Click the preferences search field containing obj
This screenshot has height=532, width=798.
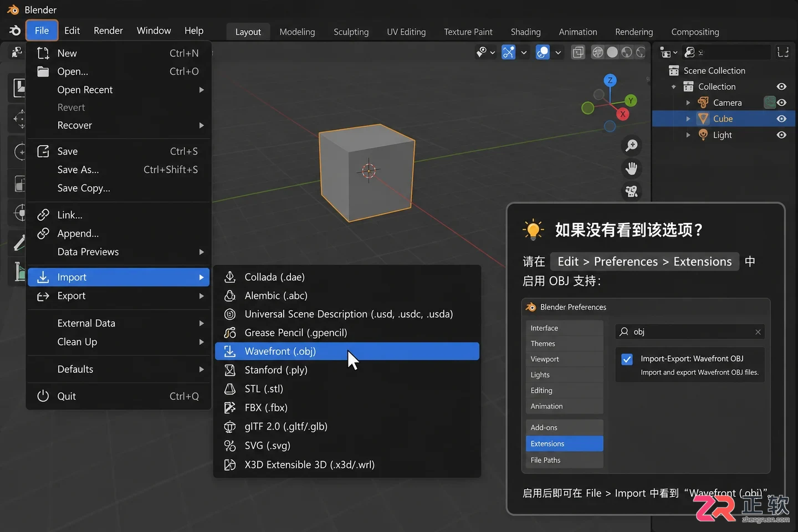(690, 331)
